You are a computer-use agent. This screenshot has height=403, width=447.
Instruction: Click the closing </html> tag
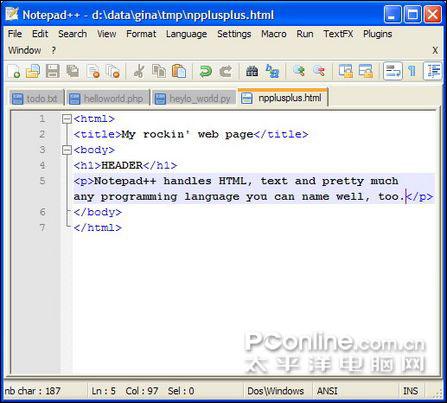(x=98, y=228)
